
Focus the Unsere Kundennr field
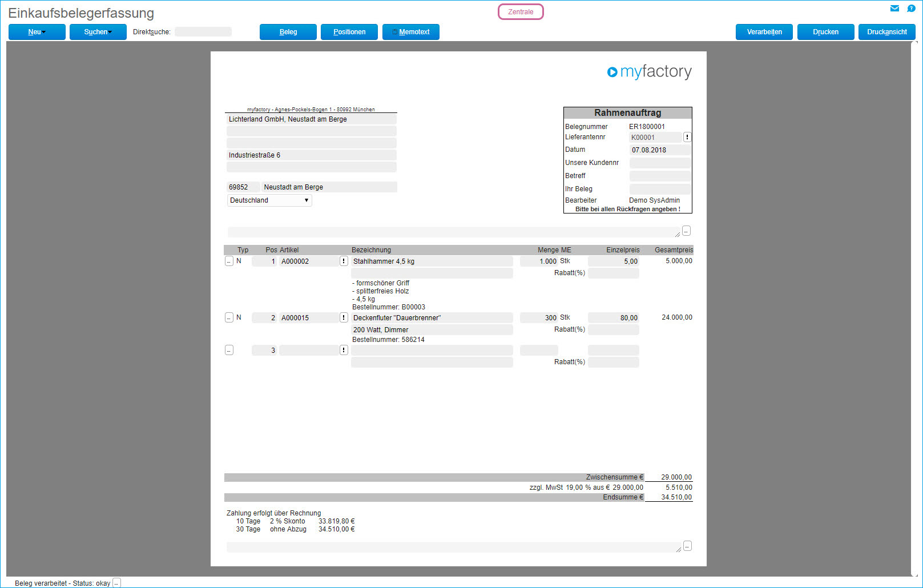click(660, 163)
